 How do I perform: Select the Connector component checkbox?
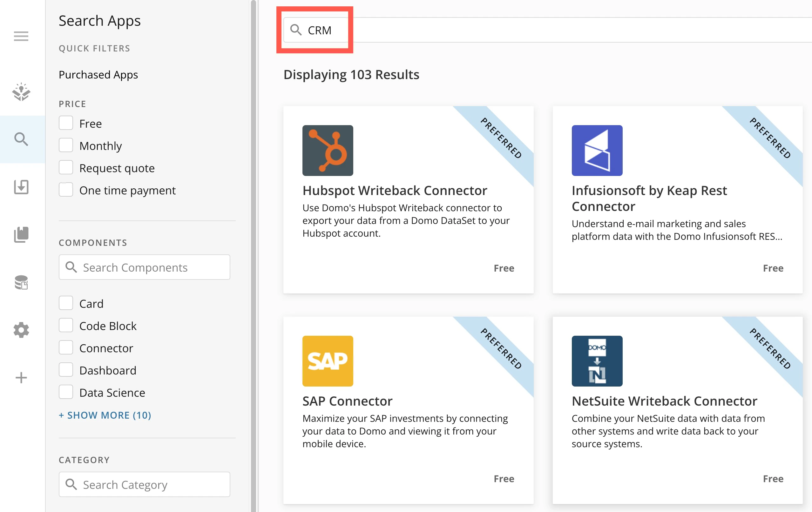tap(66, 347)
